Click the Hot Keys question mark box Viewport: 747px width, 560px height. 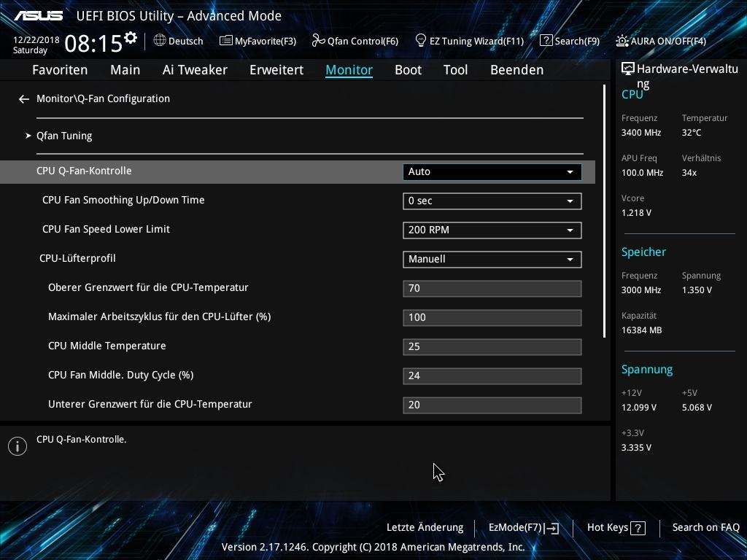(x=638, y=528)
